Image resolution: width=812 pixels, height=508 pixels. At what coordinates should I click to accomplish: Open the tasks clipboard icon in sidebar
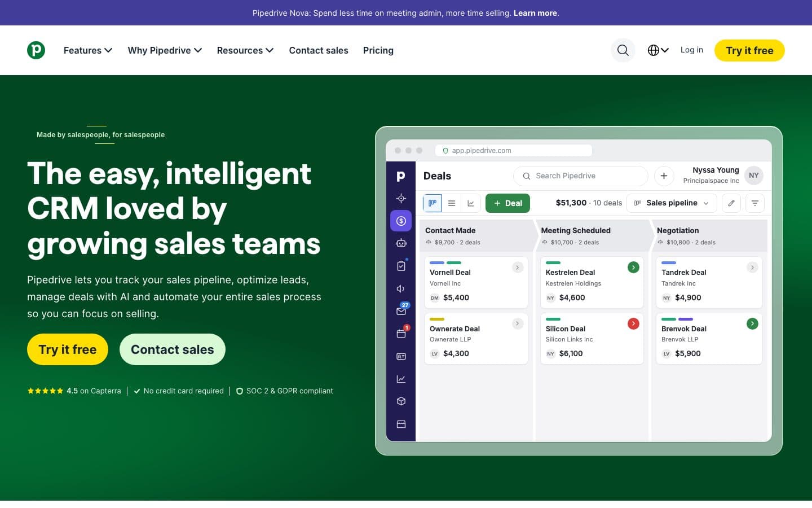coord(401,266)
